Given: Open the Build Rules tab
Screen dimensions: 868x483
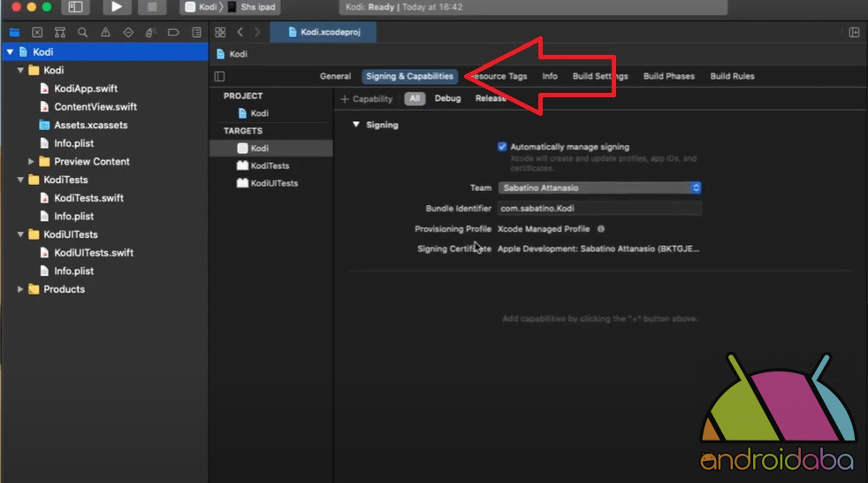Looking at the screenshot, I should 732,76.
